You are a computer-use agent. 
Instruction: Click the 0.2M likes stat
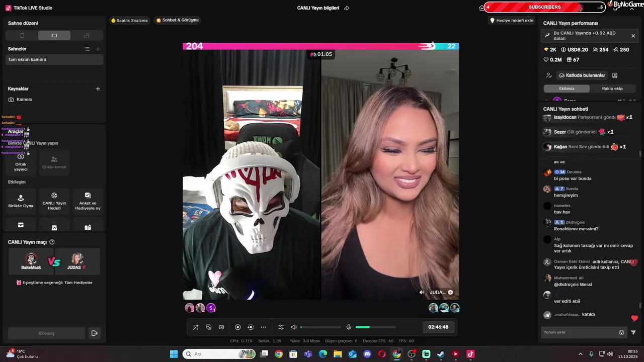[x=552, y=60]
